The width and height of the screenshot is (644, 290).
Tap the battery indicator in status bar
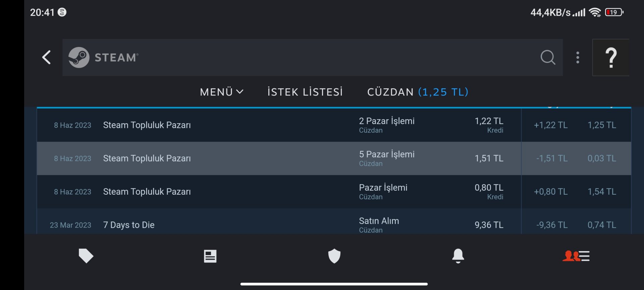[x=614, y=12]
